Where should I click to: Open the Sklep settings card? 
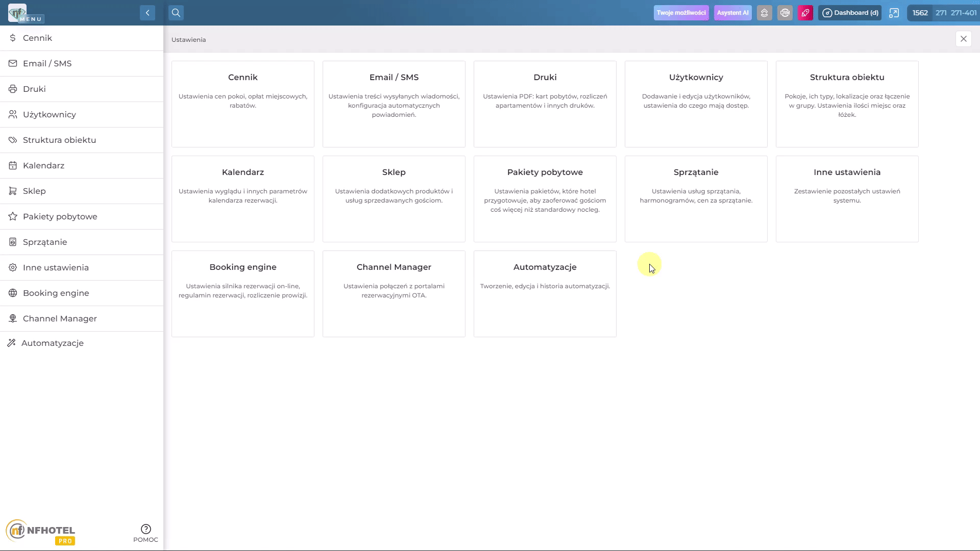394,199
